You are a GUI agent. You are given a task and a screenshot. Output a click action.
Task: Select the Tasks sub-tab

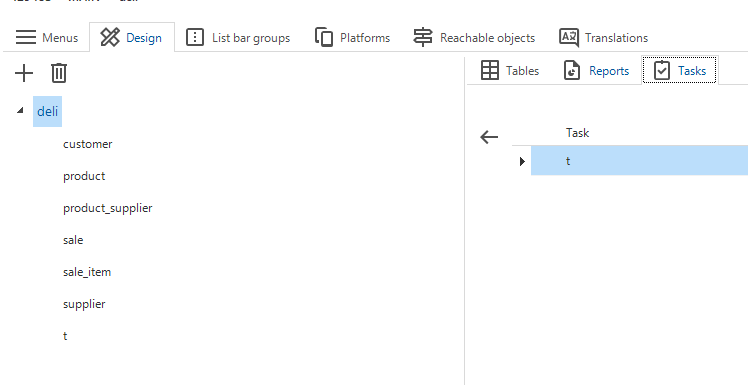(x=680, y=70)
